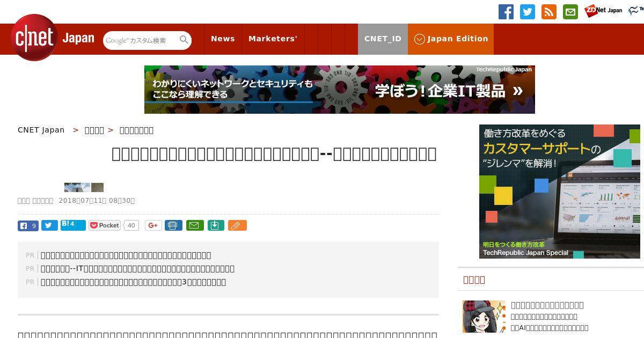Open the News menu
Screen dimensions: 644x338
[223, 39]
